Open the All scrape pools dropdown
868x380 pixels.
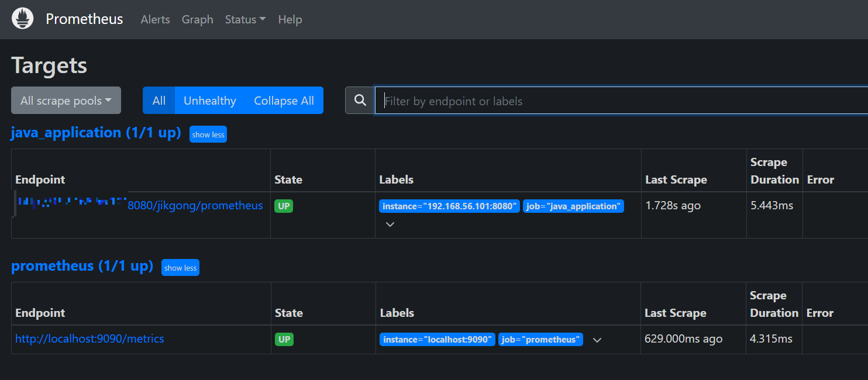66,101
